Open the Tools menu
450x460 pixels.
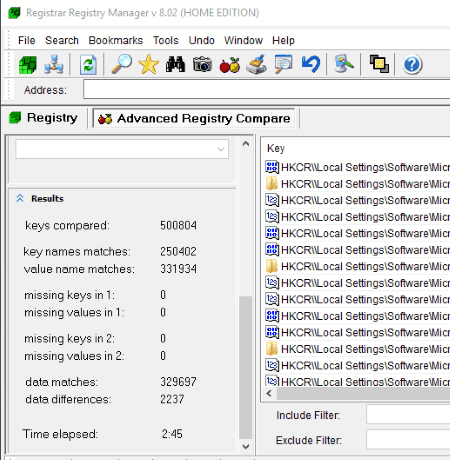[x=166, y=40]
